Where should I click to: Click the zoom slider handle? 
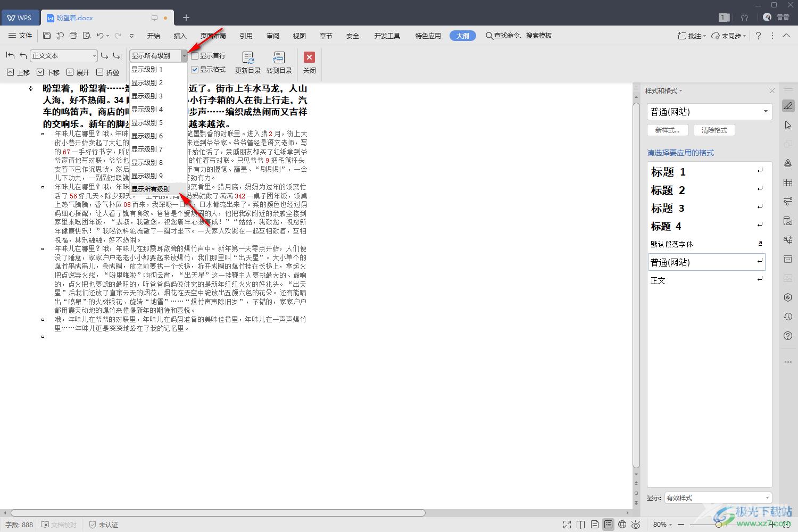click(718, 525)
